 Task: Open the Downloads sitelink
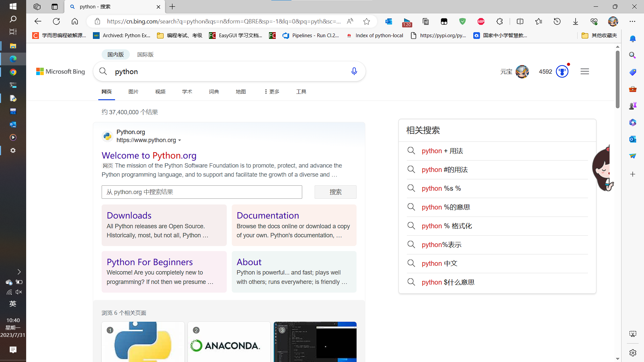[129, 216]
